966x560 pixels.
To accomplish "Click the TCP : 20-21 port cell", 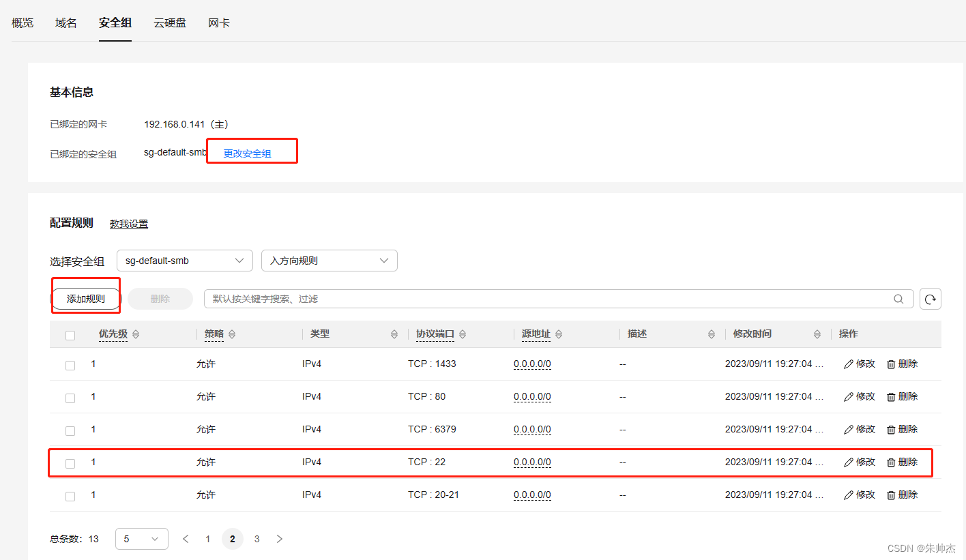I will point(433,495).
